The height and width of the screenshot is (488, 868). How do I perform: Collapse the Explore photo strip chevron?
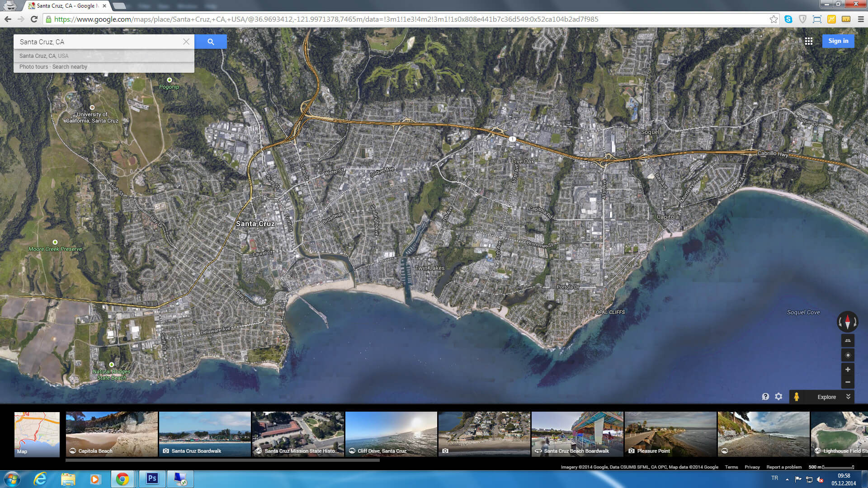pyautogui.click(x=848, y=397)
